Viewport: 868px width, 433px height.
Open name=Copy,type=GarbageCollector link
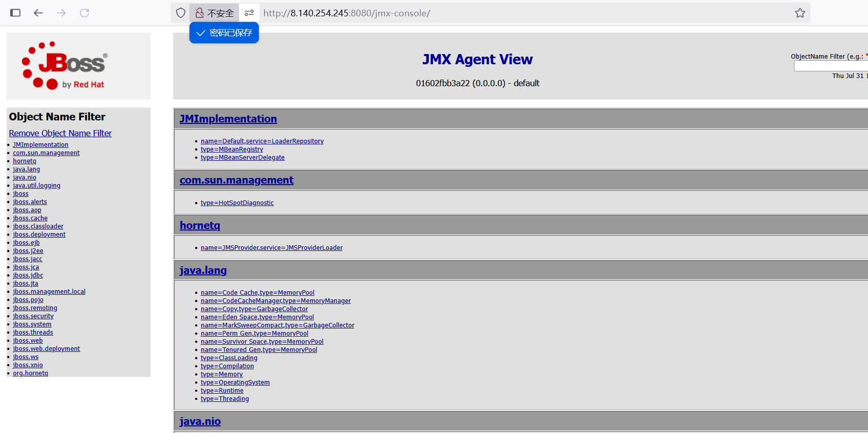click(x=254, y=309)
